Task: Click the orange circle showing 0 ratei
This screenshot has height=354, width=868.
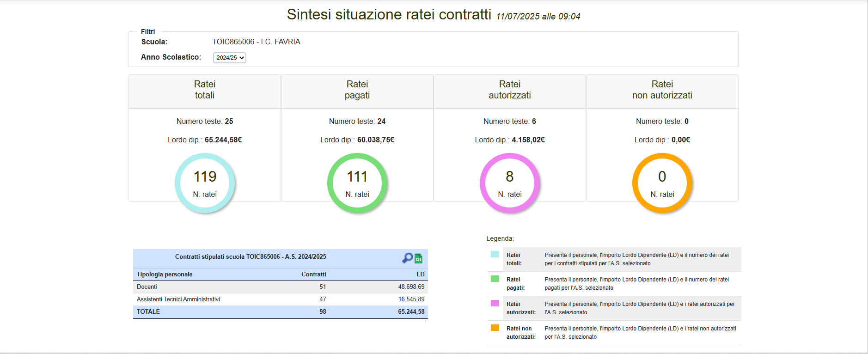Action: pyautogui.click(x=662, y=183)
